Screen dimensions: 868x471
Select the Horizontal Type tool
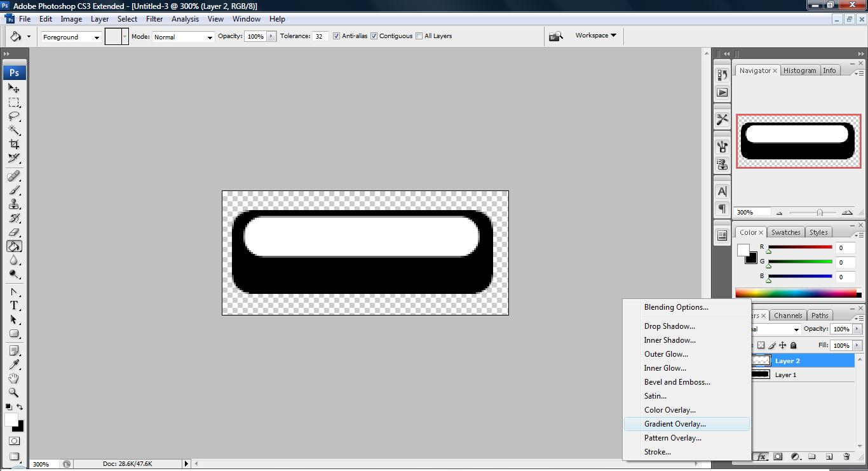point(14,305)
